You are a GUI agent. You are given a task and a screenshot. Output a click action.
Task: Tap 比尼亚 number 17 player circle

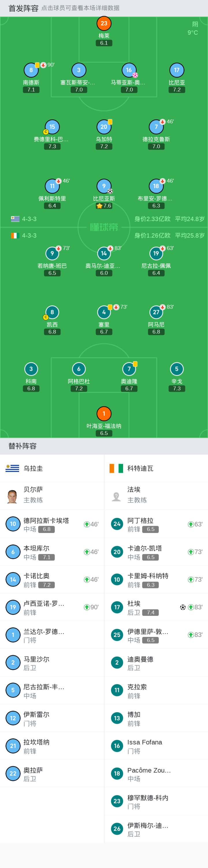coord(177,70)
